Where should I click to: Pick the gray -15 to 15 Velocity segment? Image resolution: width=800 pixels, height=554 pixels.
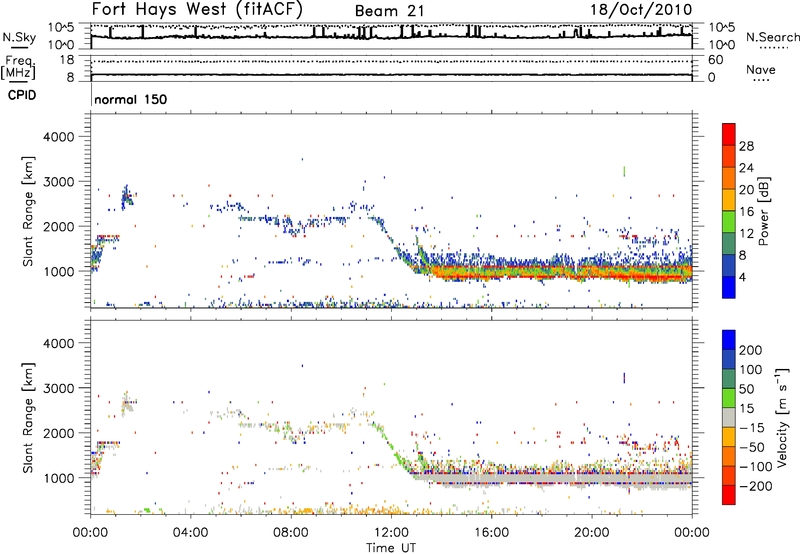729,417
